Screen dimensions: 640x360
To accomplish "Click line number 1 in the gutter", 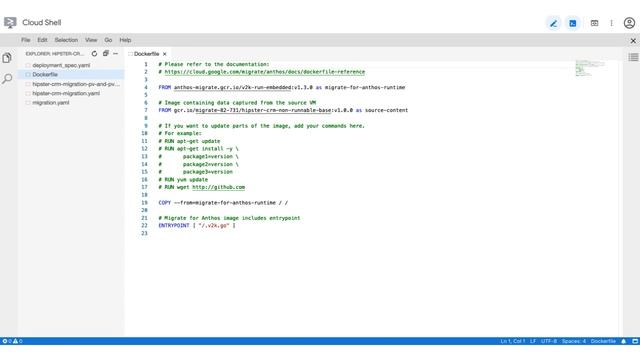I will tap(146, 64).
